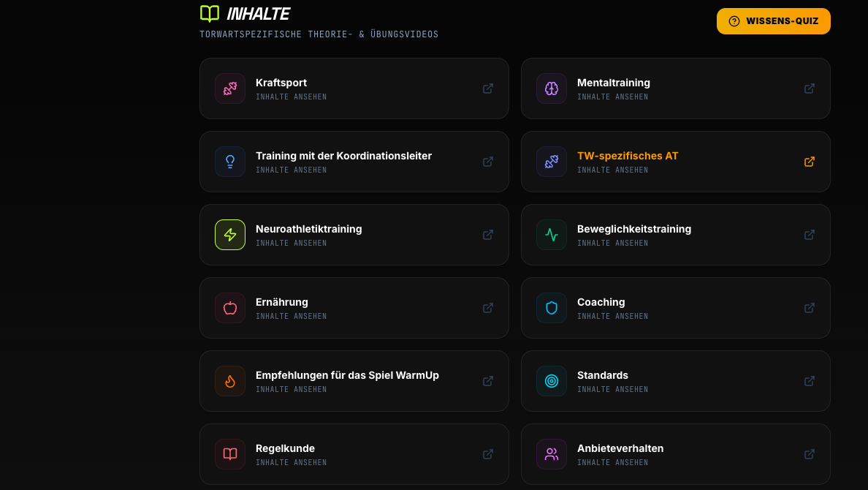Click the purple brain icon for Mentaltraining
The height and width of the screenshot is (490, 868).
pos(552,88)
